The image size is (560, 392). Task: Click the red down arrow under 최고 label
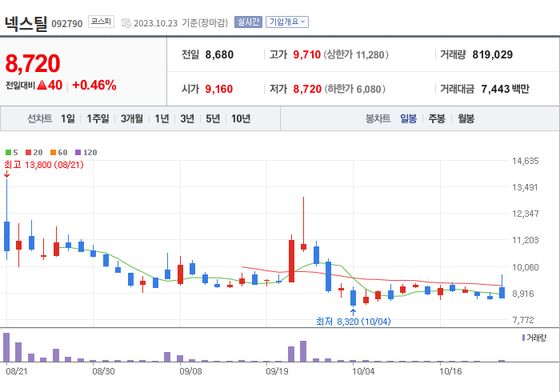(6, 174)
